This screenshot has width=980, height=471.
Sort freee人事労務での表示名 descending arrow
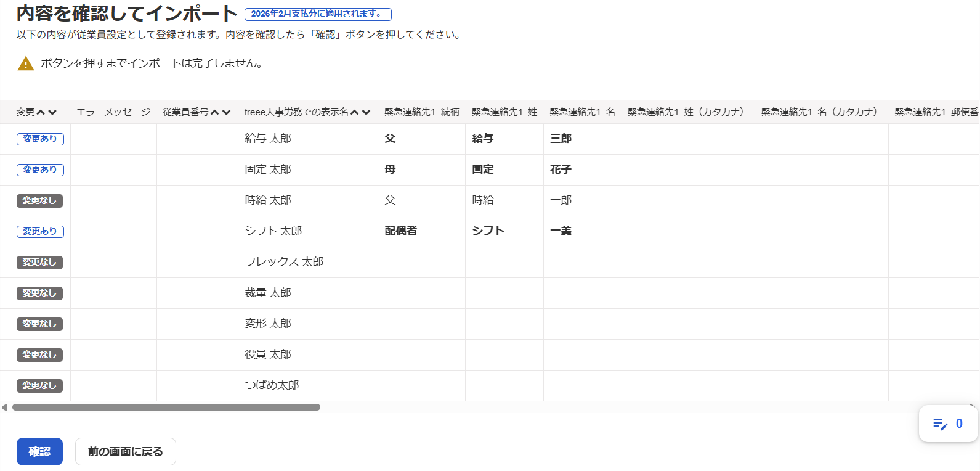point(366,112)
